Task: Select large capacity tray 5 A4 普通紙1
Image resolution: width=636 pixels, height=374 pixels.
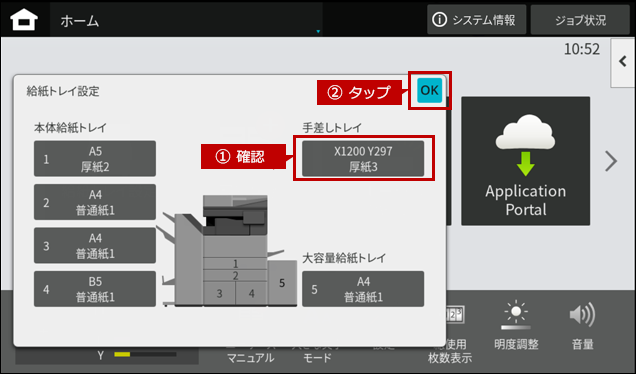Action: coord(363,289)
